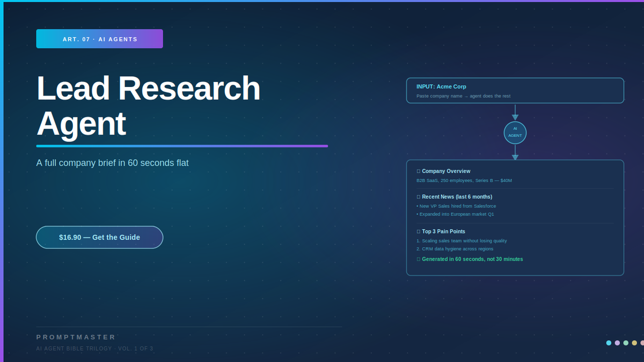644x362 pixels.
Task: Click "Paste company name → agent does the rest"
Action: click(x=463, y=96)
